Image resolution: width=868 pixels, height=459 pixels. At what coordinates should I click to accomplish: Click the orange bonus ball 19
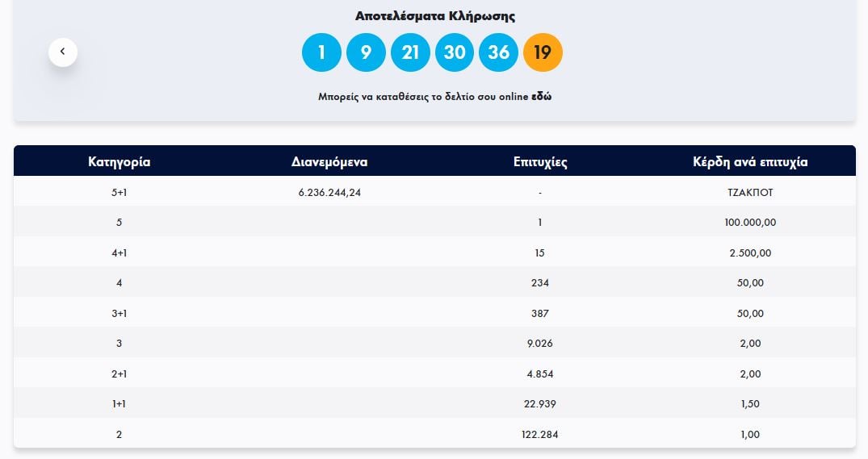[543, 52]
